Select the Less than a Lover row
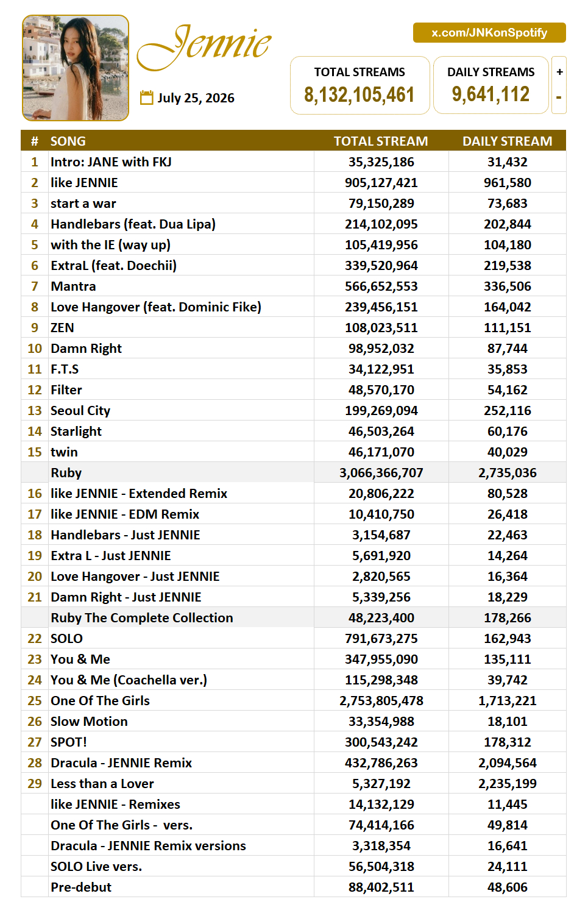 (x=294, y=783)
